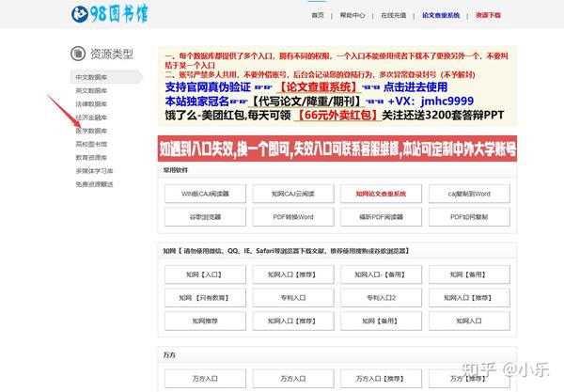Open 知网CAJ云阅读 button
The image size is (564, 392).
click(293, 194)
